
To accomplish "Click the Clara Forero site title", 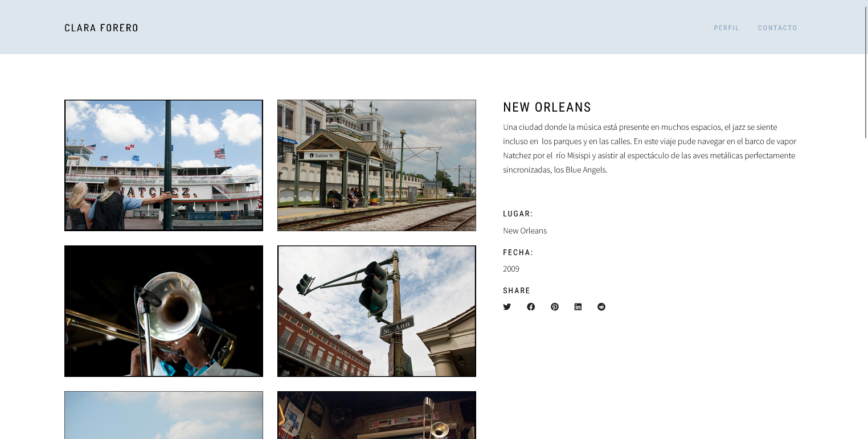I will 101,28.
